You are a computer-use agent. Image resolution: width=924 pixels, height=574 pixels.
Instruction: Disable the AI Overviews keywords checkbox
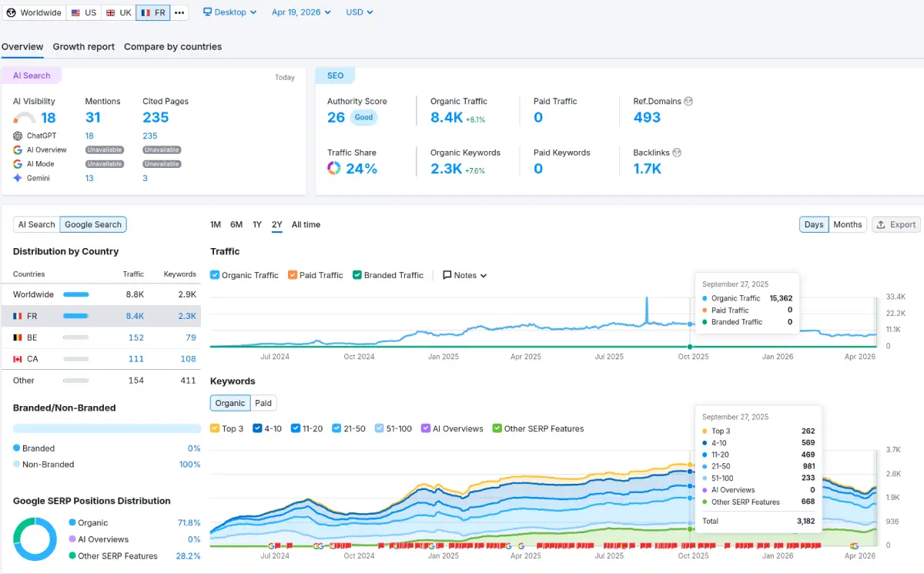(426, 428)
